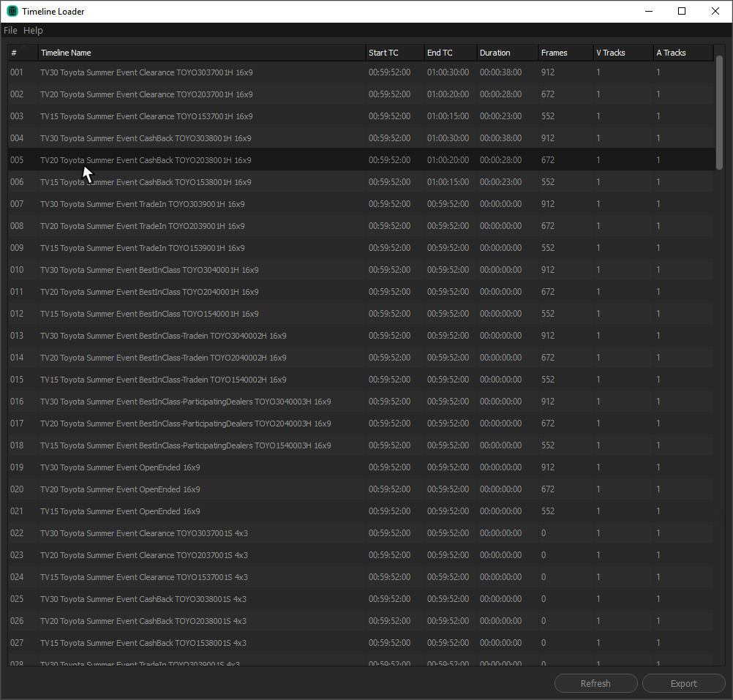The image size is (733, 700).
Task: Sort by Start TC column header
Action: [395, 53]
